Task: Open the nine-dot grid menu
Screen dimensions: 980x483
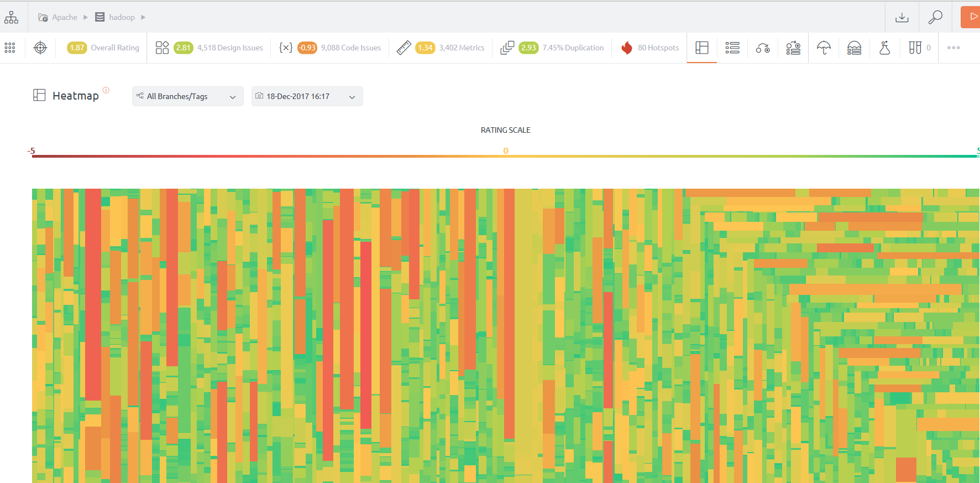Action: click(x=10, y=48)
